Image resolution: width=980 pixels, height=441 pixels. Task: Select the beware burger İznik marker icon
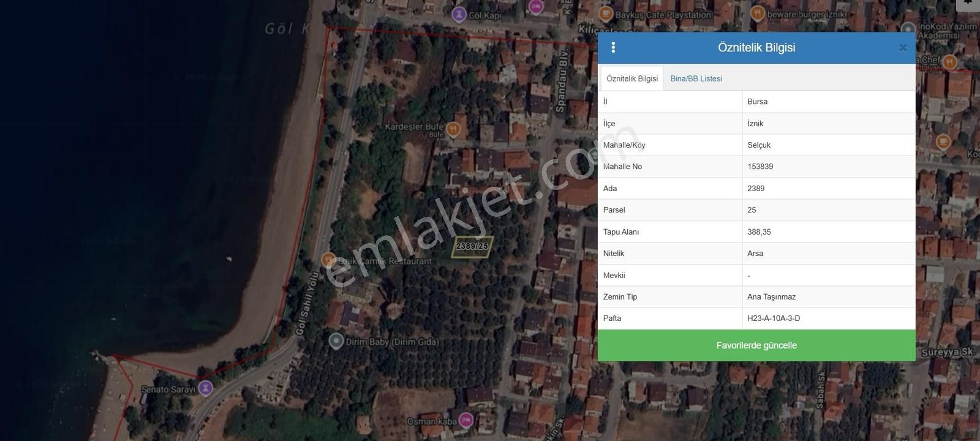pyautogui.click(x=758, y=13)
